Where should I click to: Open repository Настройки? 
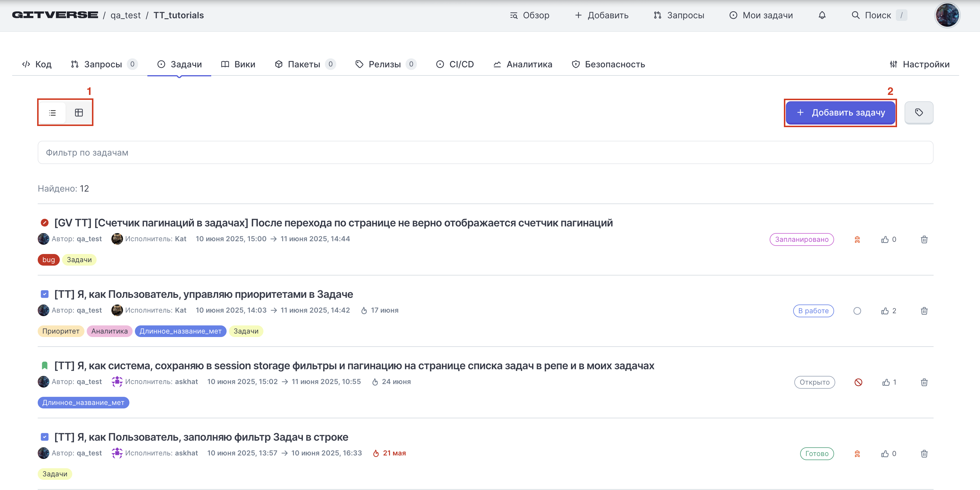[x=919, y=64]
